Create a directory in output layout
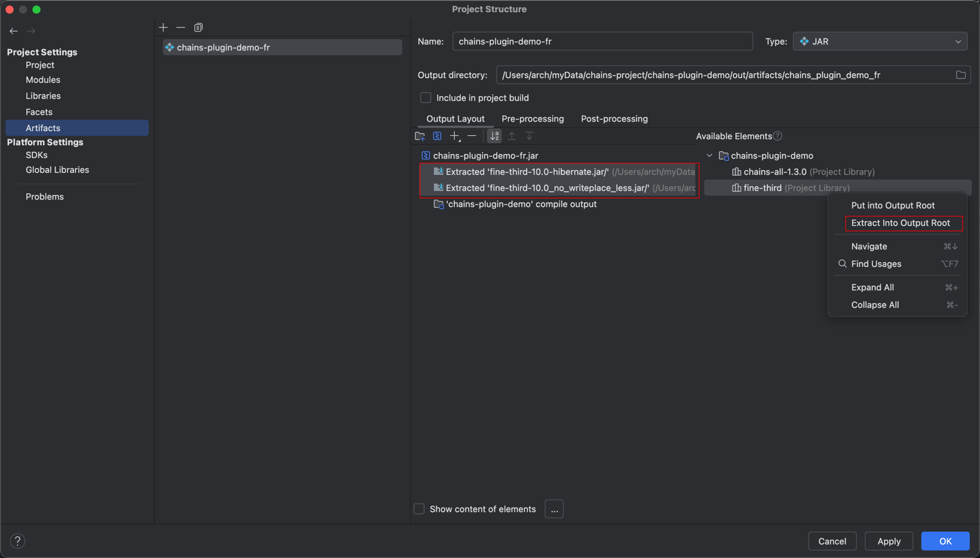The width and height of the screenshot is (980, 558). coord(420,136)
